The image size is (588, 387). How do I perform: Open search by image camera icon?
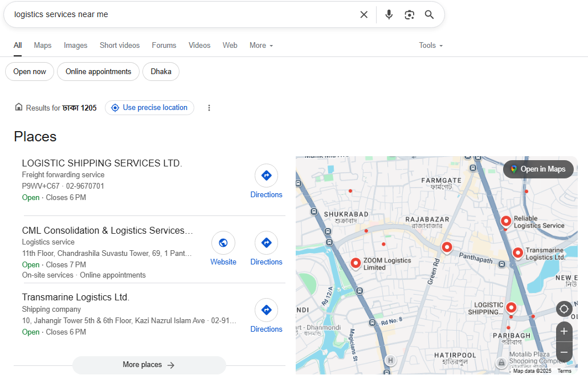tap(409, 15)
